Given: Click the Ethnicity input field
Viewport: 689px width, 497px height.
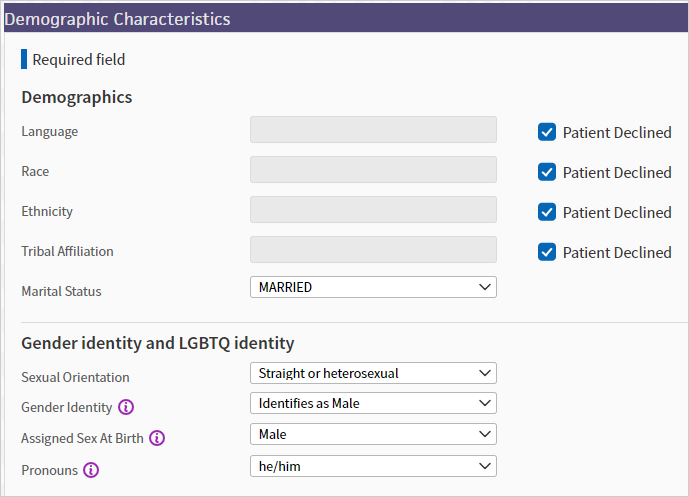Looking at the screenshot, I should [372, 210].
